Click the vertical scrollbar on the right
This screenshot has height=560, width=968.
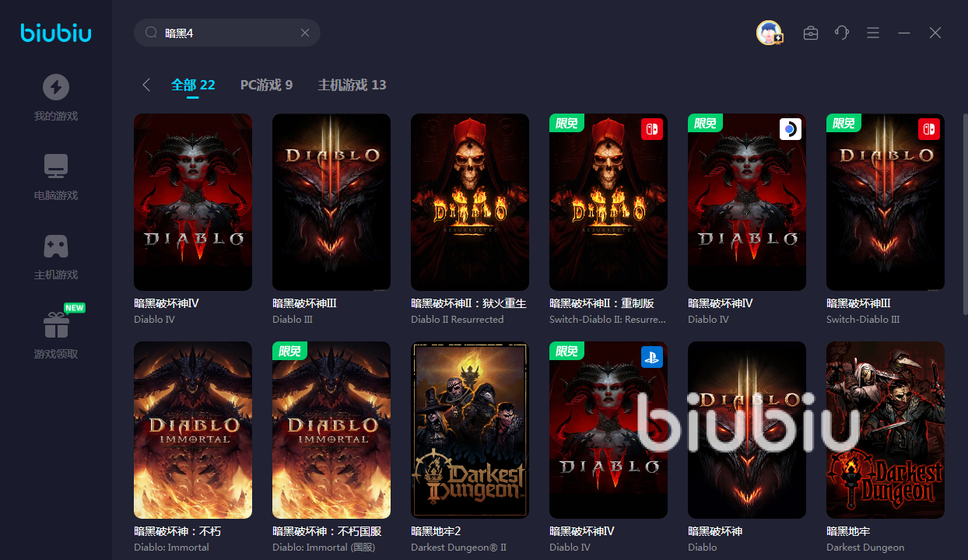[965, 233]
